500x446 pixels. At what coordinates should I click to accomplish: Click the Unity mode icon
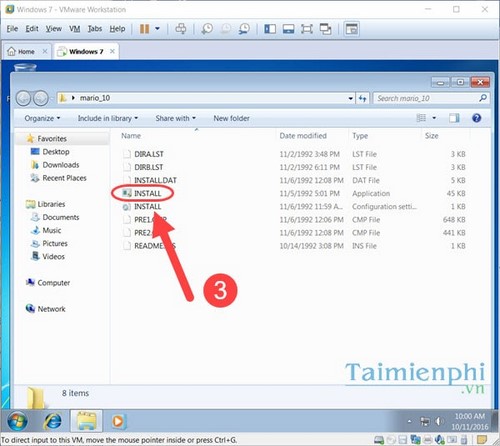point(325,29)
